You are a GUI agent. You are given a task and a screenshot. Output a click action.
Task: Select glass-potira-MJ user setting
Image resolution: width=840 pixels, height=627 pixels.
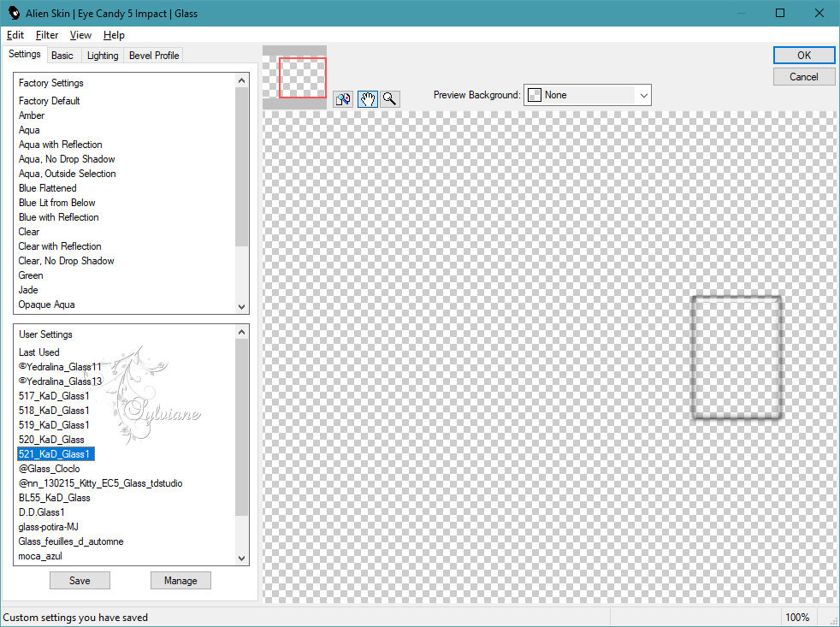point(48,527)
